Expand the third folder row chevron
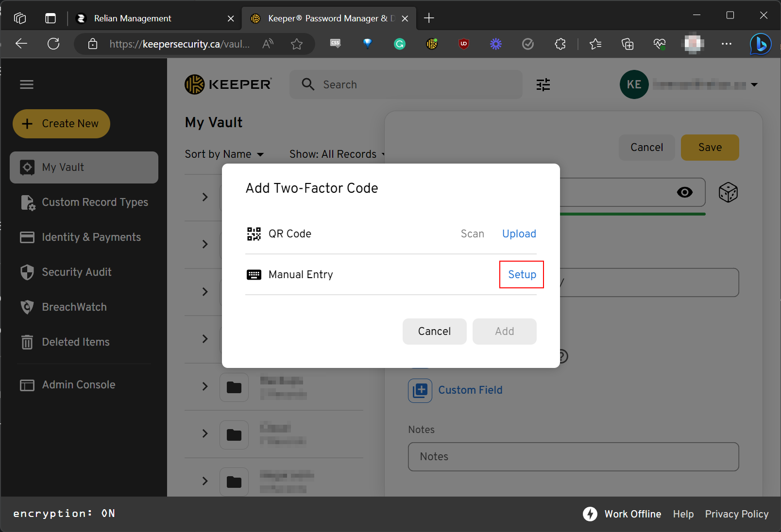The image size is (781, 532). [205, 292]
